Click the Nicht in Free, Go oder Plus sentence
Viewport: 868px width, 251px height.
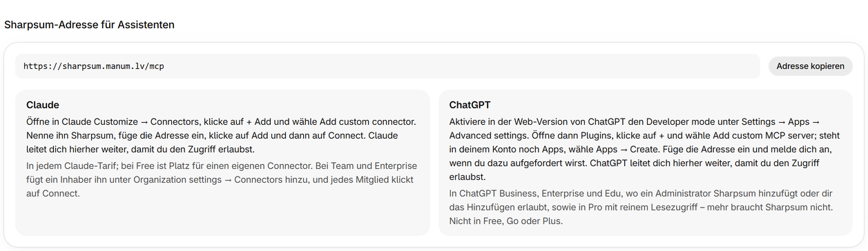505,221
